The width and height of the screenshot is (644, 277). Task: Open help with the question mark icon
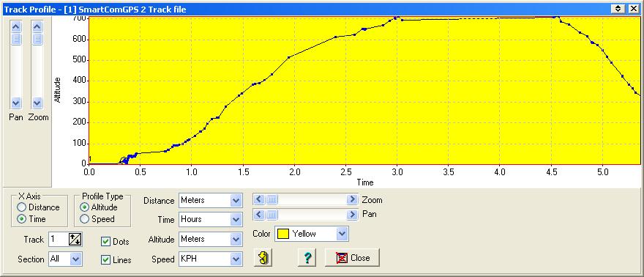307,258
